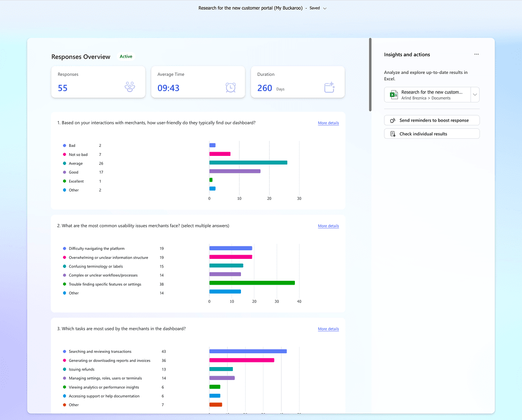Click the Average legend dot in question 1
This screenshot has width=522, height=420.
click(64, 164)
